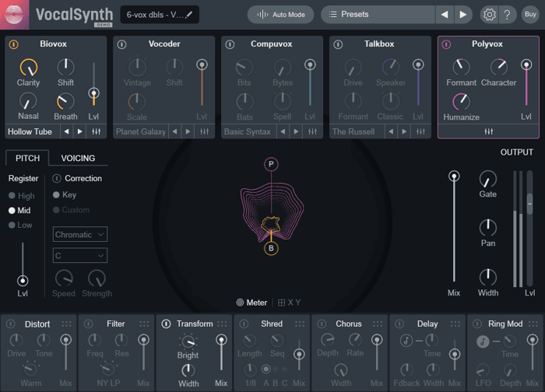Open Chromatic scale dropdown
This screenshot has height=392, width=545.
click(80, 234)
